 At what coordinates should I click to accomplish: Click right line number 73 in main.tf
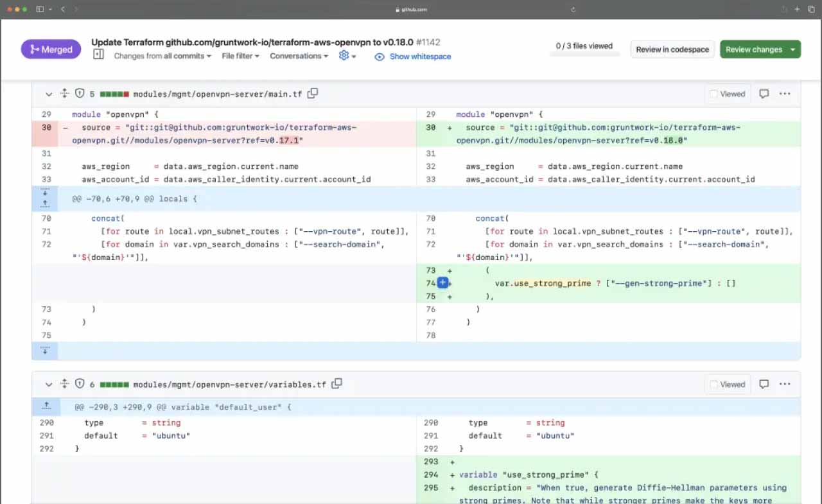pos(430,270)
